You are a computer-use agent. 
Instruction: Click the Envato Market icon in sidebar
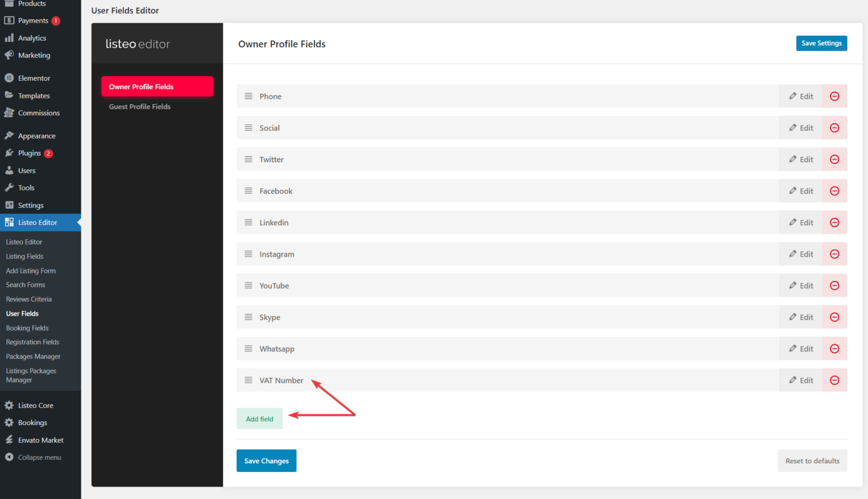point(9,440)
